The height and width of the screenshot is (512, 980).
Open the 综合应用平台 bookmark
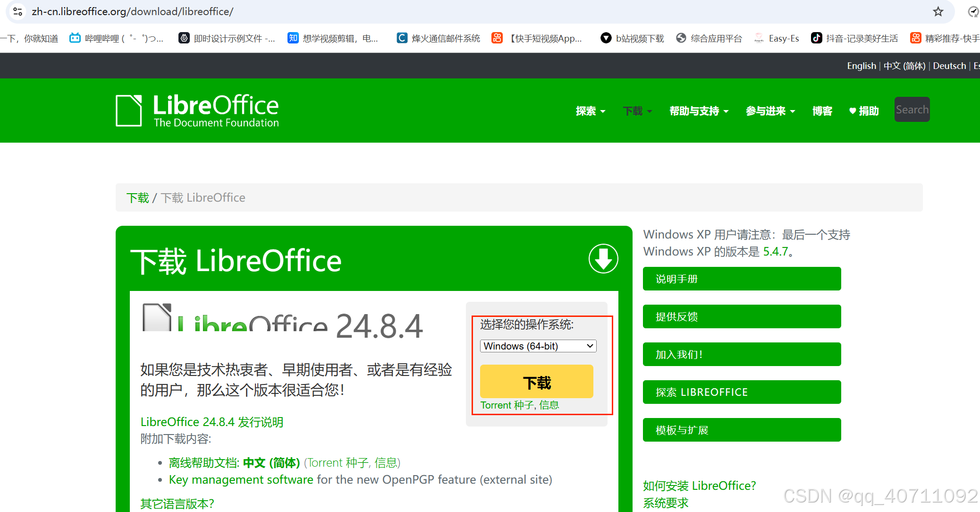(709, 38)
